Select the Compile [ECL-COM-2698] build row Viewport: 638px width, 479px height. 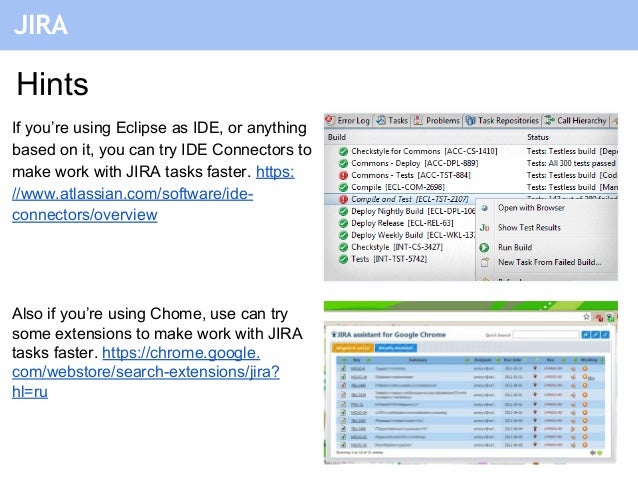point(398,187)
